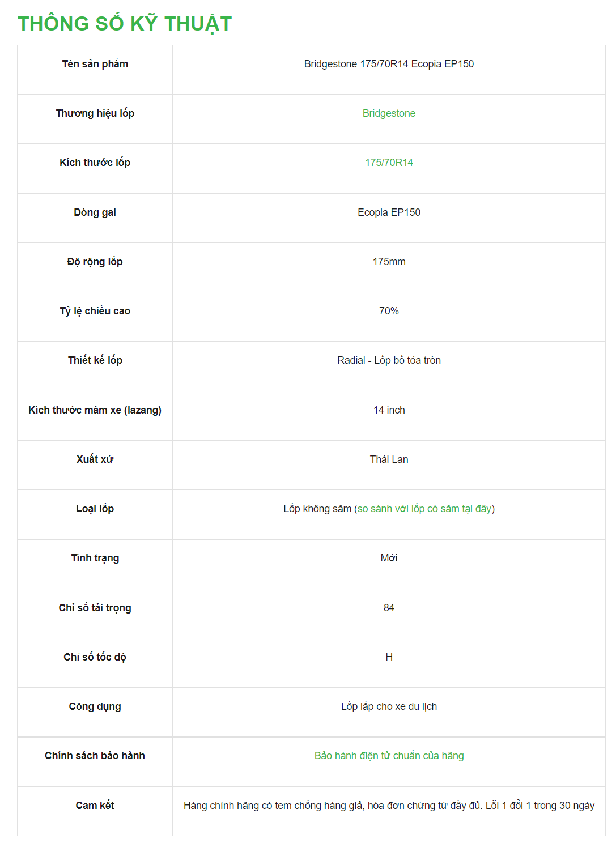The height and width of the screenshot is (843, 616).
Task: Select the THÔNG SỐ KỸ THUẬT heading
Action: (x=125, y=24)
